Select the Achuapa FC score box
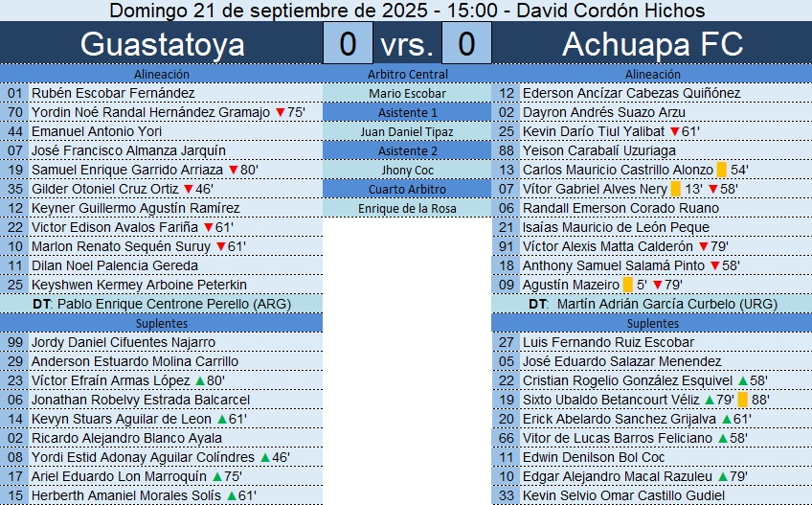The image size is (812, 505). [x=466, y=43]
